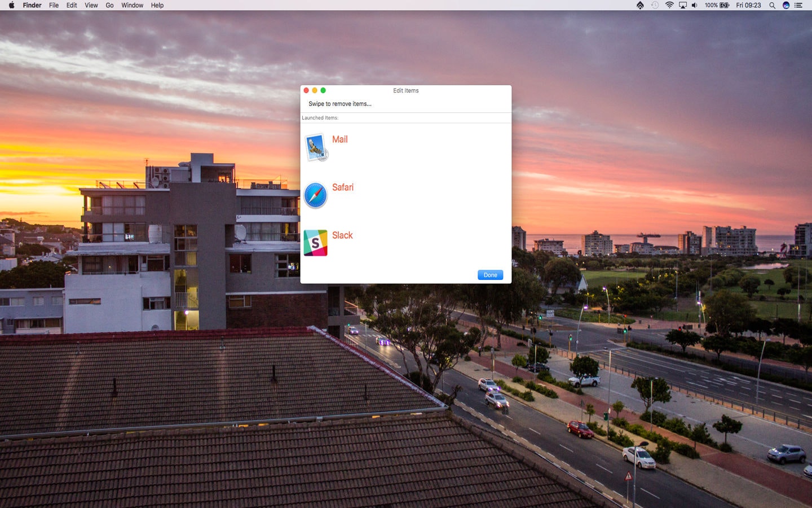Click the 'Edit Items' window title
The width and height of the screenshot is (812, 508).
point(406,90)
